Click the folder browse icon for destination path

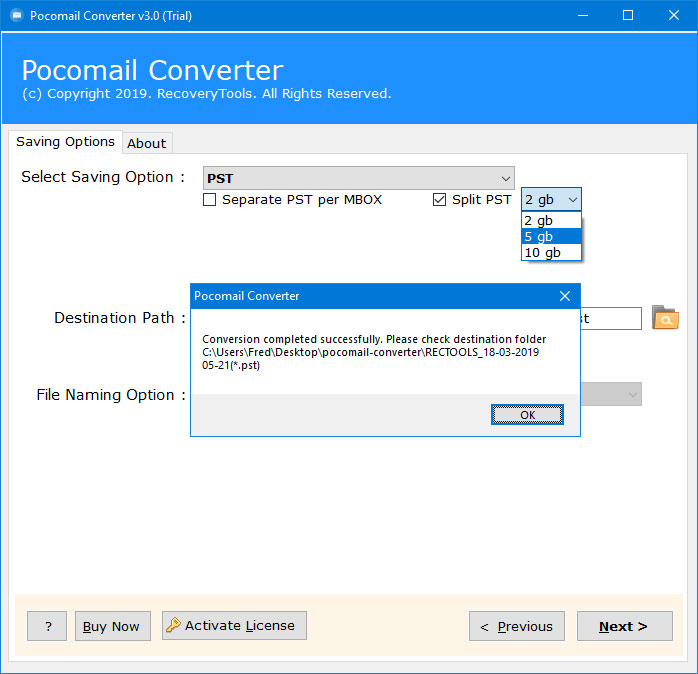click(665, 317)
